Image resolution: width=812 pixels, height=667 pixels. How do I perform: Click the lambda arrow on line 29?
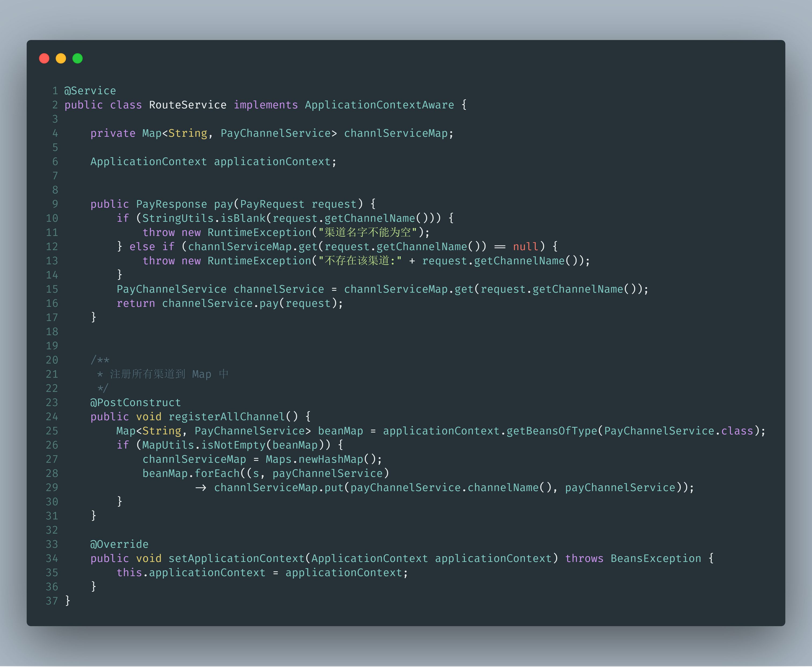tap(201, 488)
